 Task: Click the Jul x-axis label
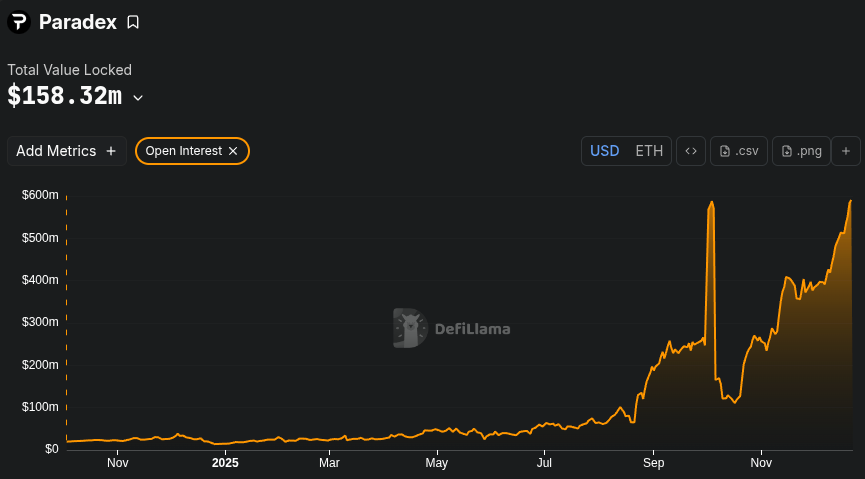544,463
